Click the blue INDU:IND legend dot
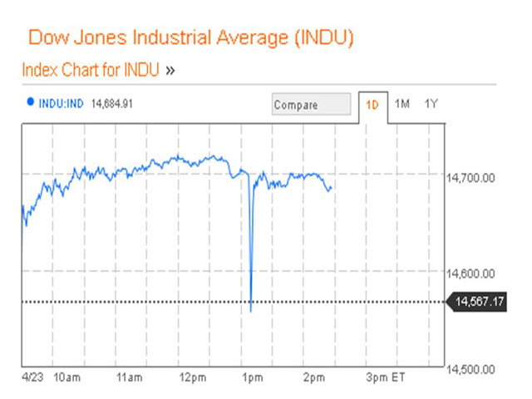The height and width of the screenshot is (399, 532). pos(31,102)
